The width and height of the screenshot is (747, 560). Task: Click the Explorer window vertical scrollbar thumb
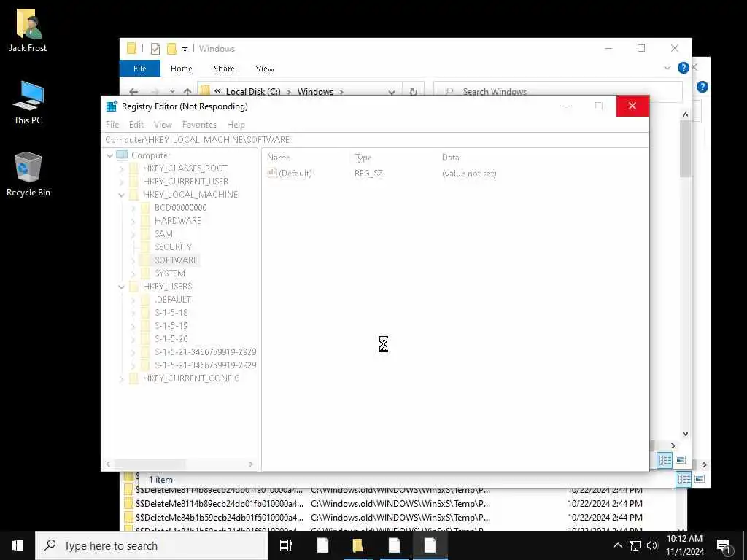coord(685,149)
